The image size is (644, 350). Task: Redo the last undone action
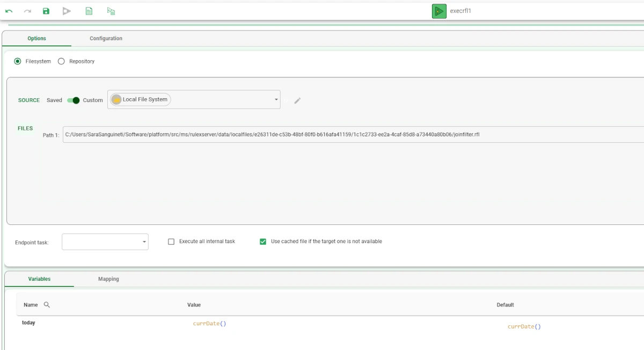pos(27,11)
